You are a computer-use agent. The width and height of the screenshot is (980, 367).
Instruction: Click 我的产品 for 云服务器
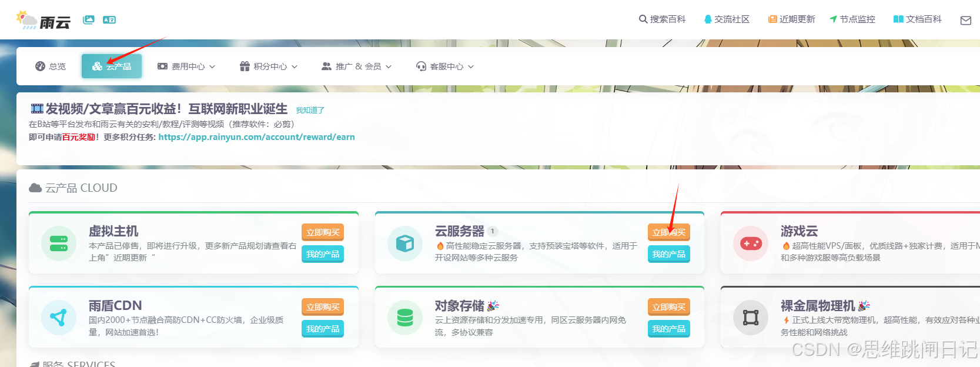pyautogui.click(x=669, y=254)
